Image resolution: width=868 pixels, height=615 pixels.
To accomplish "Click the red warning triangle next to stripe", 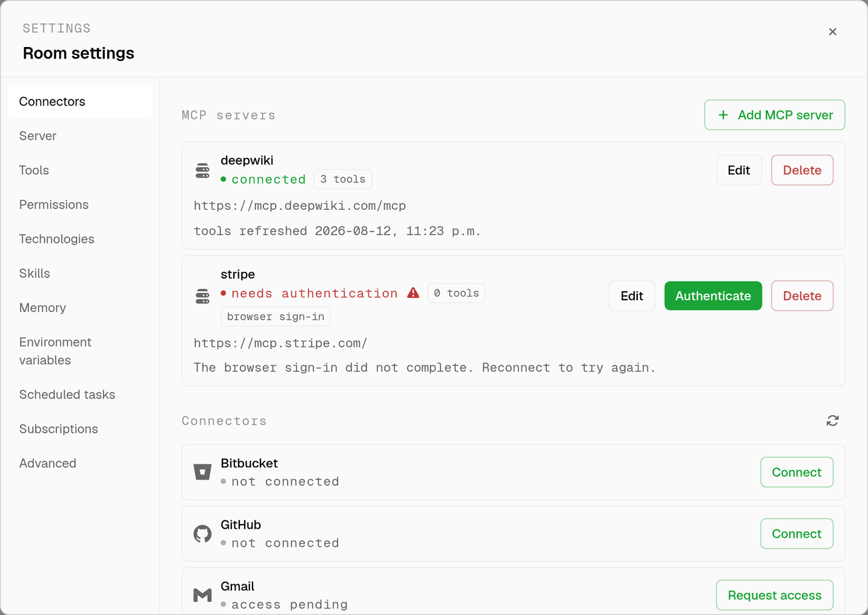I will (x=413, y=293).
